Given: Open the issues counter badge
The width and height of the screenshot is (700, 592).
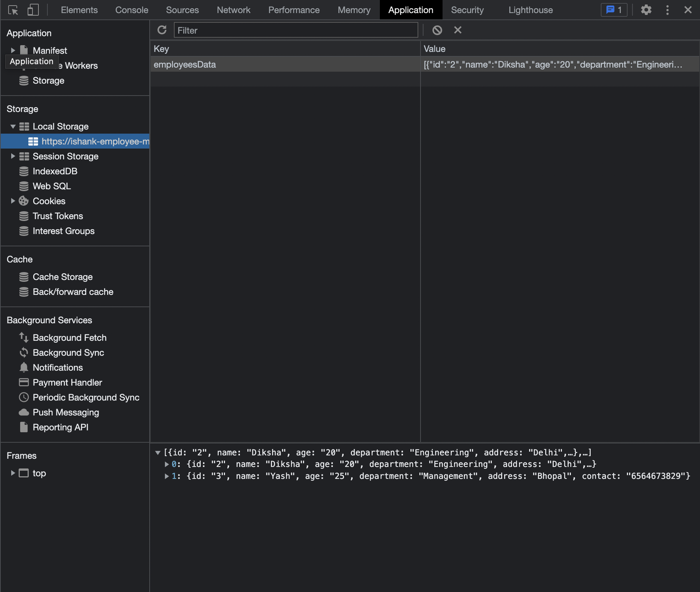Looking at the screenshot, I should pos(614,10).
